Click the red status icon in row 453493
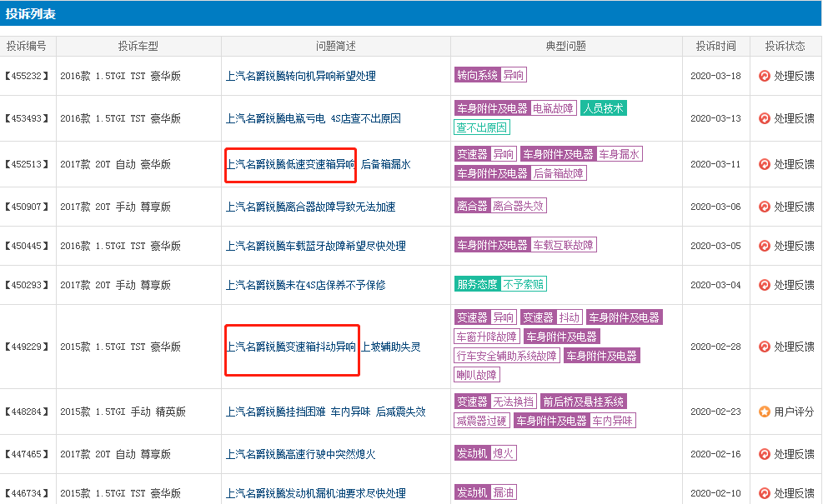Viewport: 823px width, 504px height. 764,118
